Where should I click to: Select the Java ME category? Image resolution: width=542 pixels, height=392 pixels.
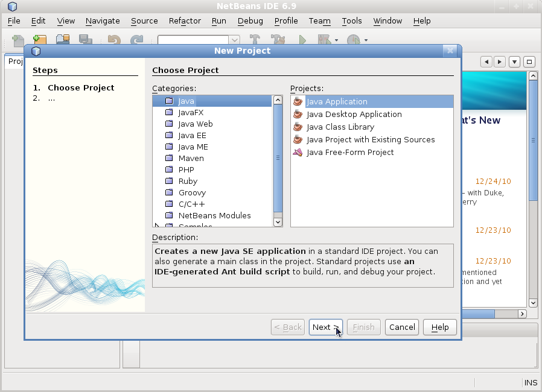tap(212, 147)
